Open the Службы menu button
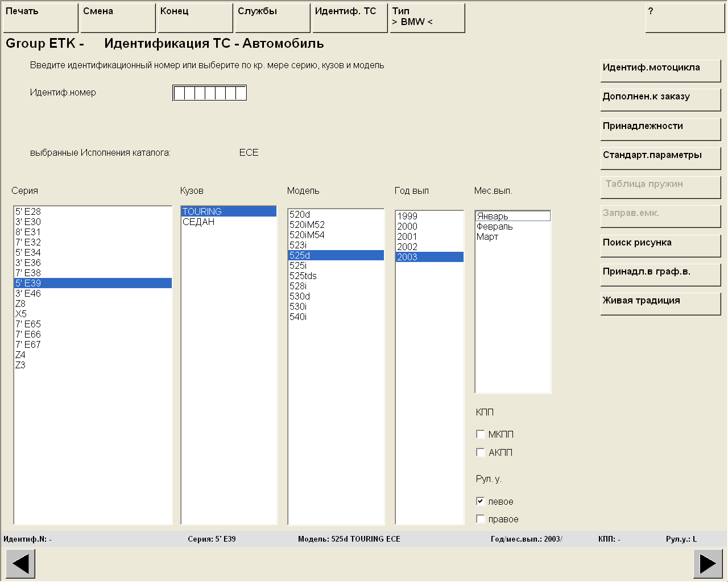The height and width of the screenshot is (582, 728). click(273, 18)
